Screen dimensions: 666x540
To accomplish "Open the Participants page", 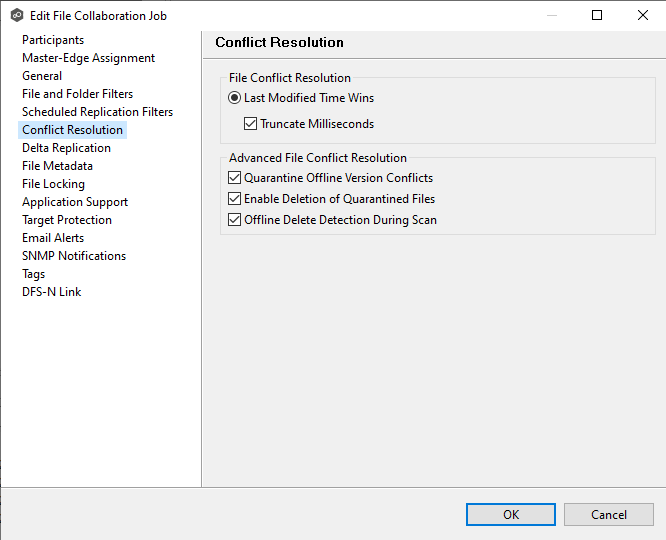I will [53, 40].
